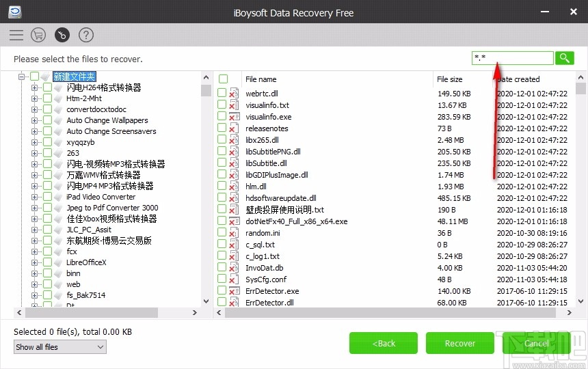Screen dimensions: 588x369
Task: Expand the 万嘉WMV格式转换器 folder node
Action: coord(34,175)
